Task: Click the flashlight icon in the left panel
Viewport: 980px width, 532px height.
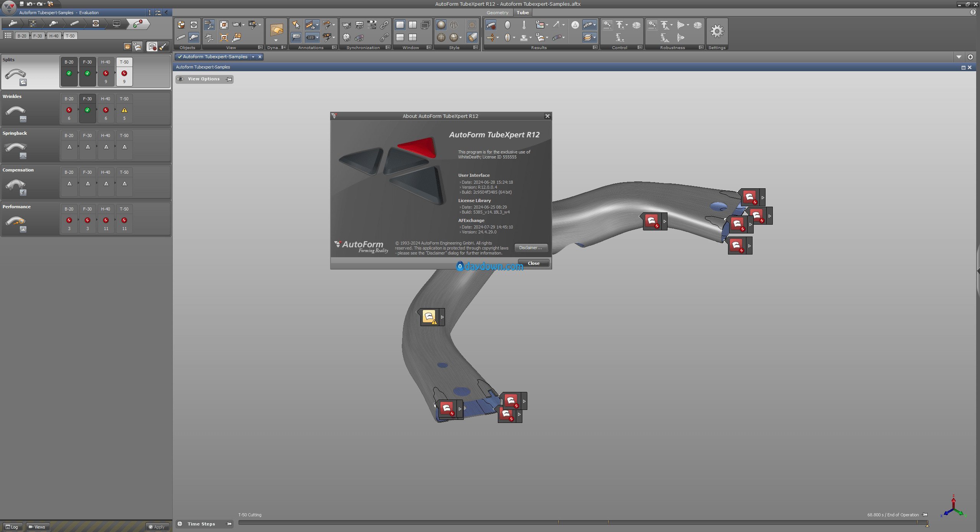Action: (164, 47)
